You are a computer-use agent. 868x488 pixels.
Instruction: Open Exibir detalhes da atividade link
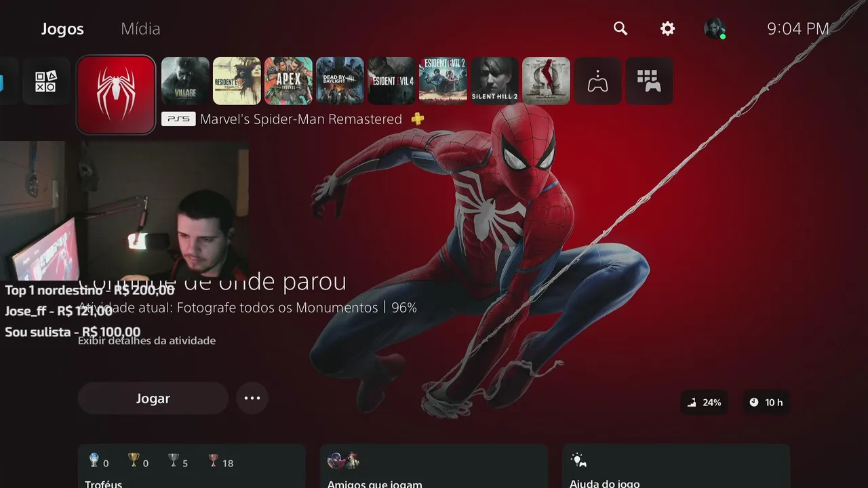coord(146,341)
